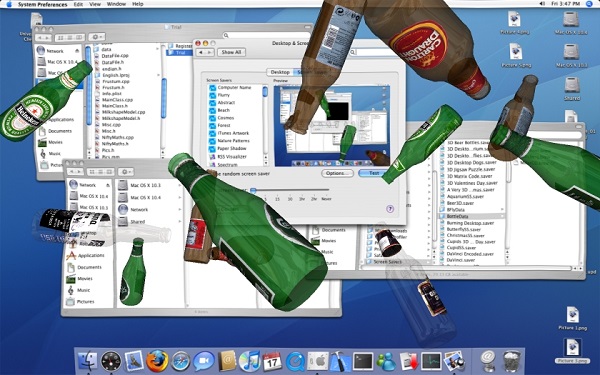Open Action gear menu in lower Finder window
Screen dimensions: 600x375
click(x=126, y=172)
